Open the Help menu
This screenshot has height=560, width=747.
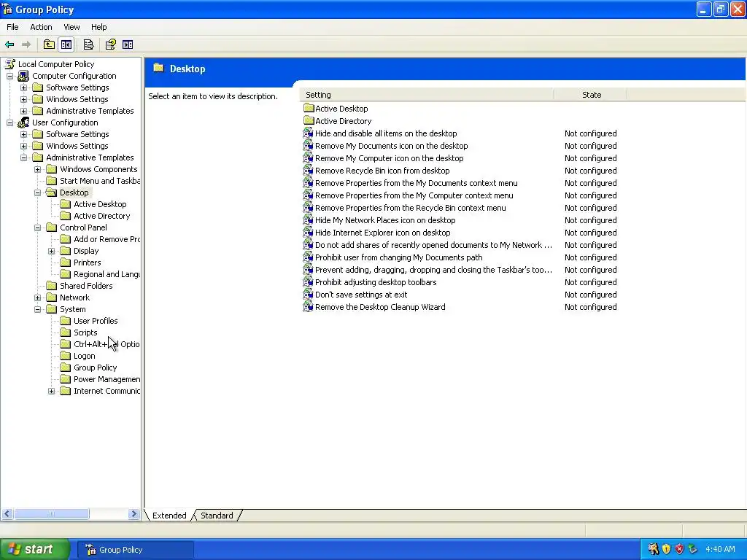point(99,27)
